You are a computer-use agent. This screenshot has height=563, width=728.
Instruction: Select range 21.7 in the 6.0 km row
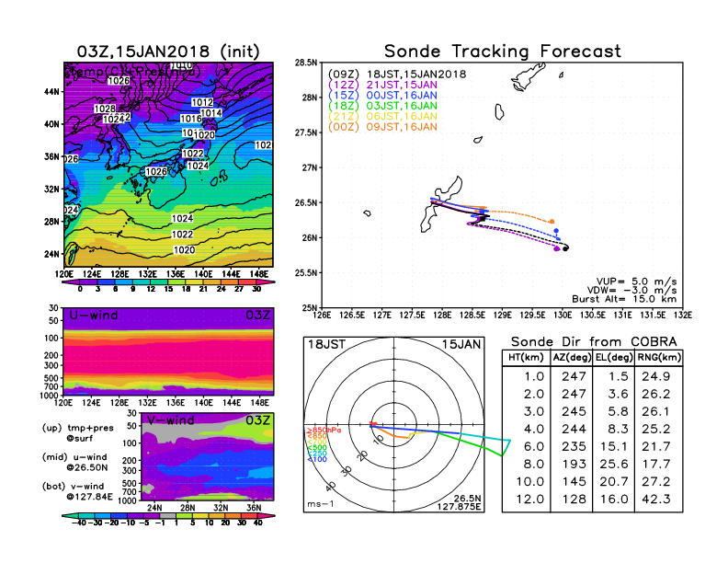[655, 447]
